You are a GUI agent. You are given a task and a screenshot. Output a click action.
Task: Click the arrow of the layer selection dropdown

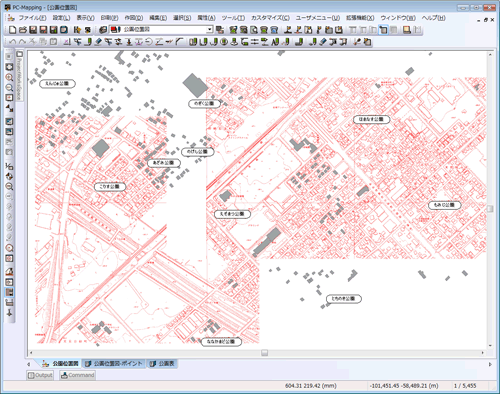point(209,29)
